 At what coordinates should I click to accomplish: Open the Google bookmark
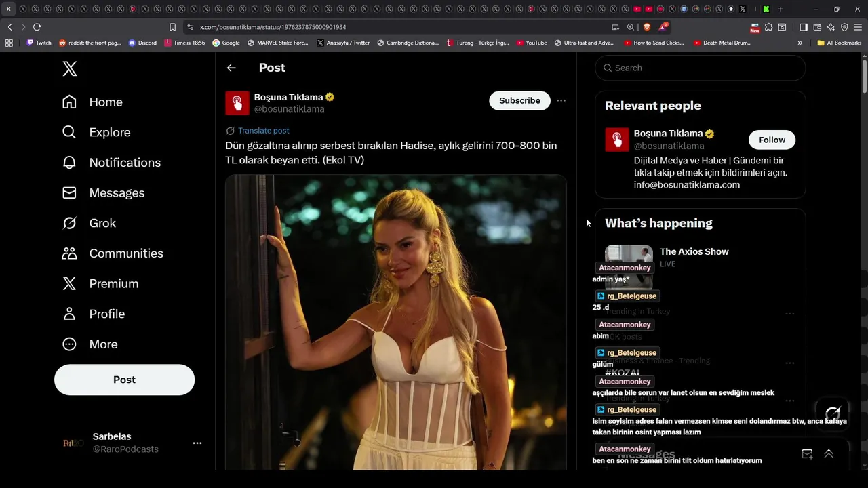pyautogui.click(x=226, y=43)
